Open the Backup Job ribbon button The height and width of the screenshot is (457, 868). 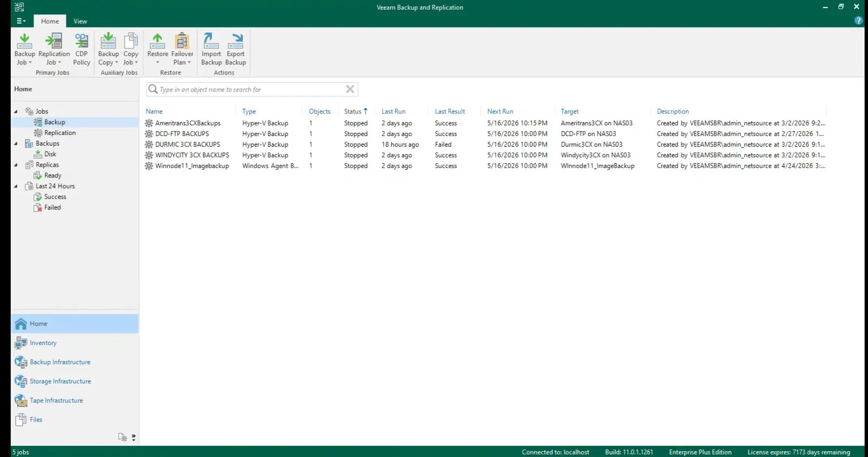point(24,49)
